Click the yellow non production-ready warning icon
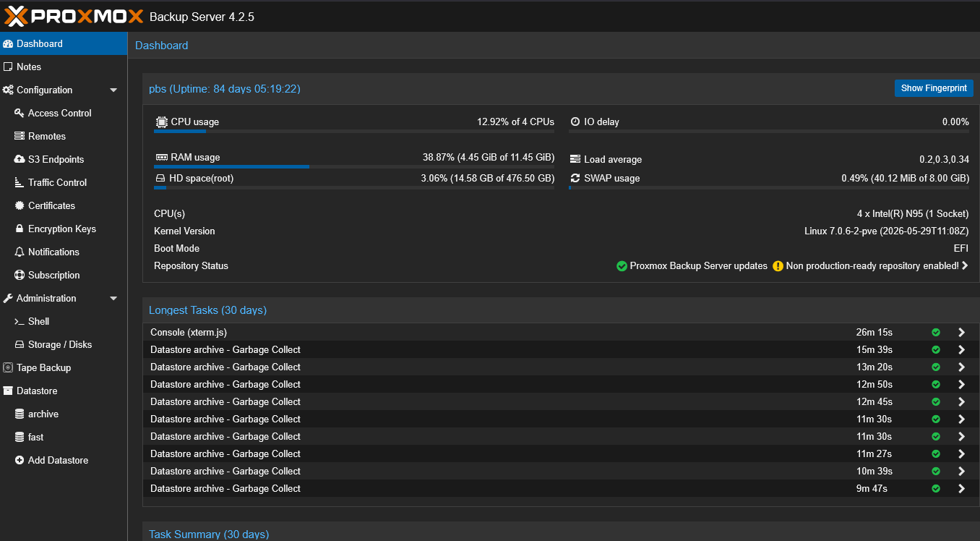 click(x=778, y=266)
